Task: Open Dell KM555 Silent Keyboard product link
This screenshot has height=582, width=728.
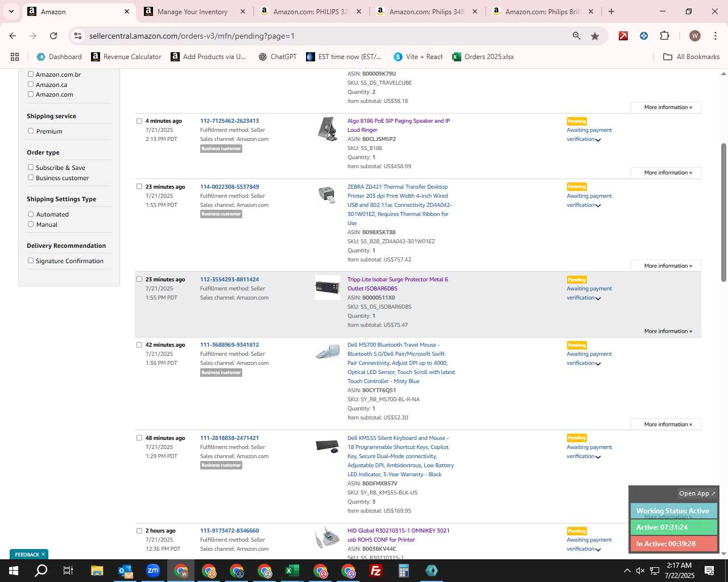Action: point(400,456)
